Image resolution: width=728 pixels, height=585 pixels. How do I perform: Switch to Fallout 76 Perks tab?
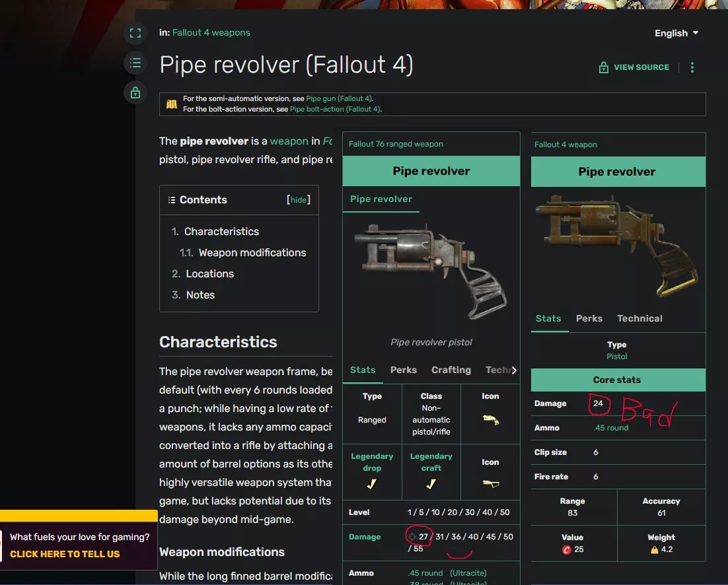pos(404,370)
